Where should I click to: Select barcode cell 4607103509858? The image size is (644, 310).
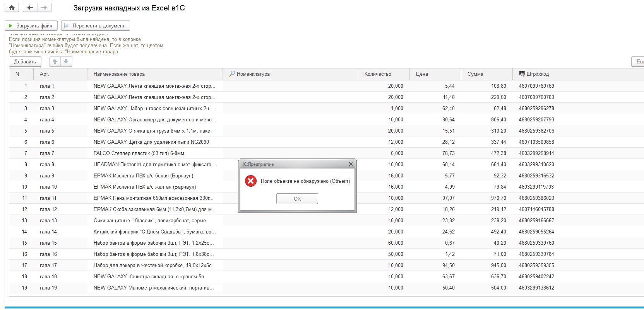(578, 142)
